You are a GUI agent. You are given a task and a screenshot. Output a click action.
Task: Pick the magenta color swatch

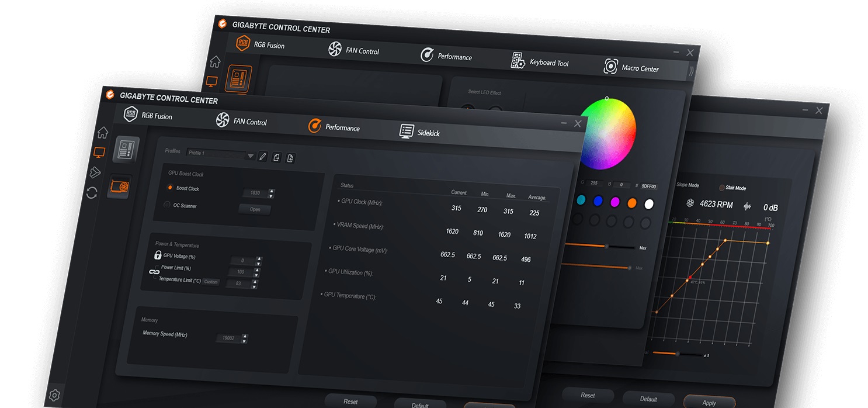pos(614,202)
